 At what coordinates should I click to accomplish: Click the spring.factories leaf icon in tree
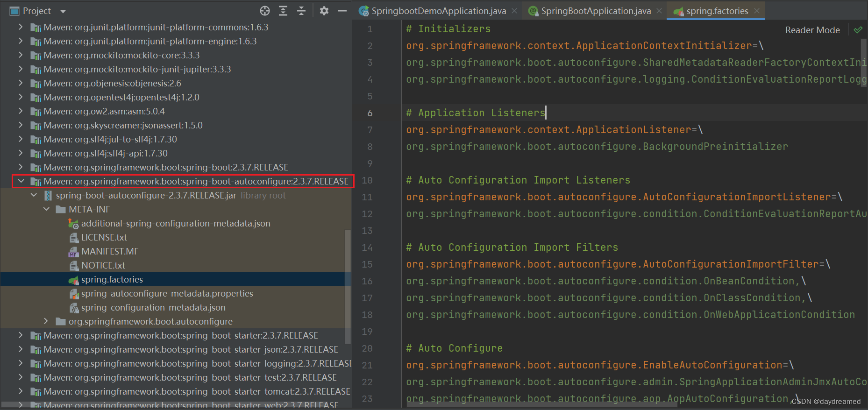73,280
